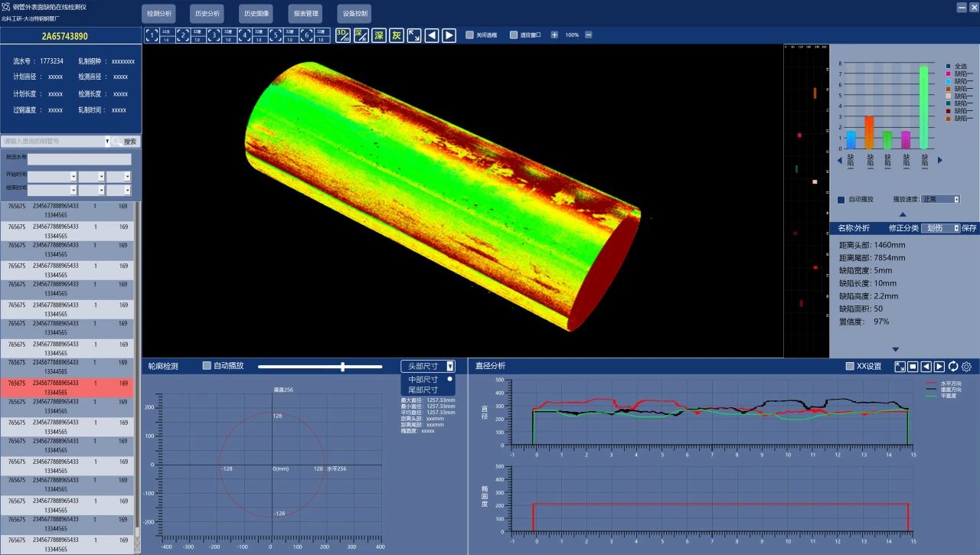Check 自动播放 in contour detection panel
Viewport: 980px width, 555px height.
[x=207, y=366]
